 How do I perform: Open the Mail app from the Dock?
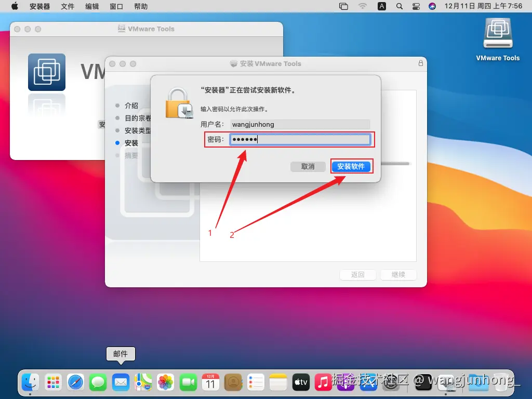point(121,383)
